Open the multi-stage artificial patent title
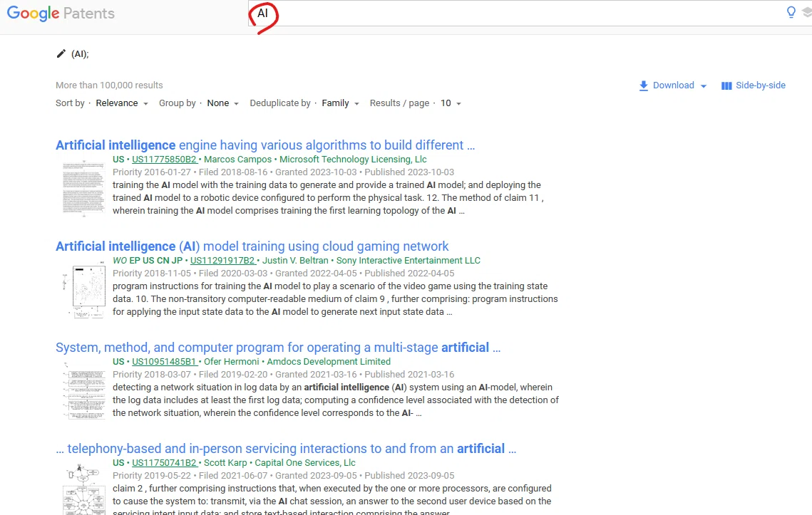The image size is (812, 515). click(278, 348)
